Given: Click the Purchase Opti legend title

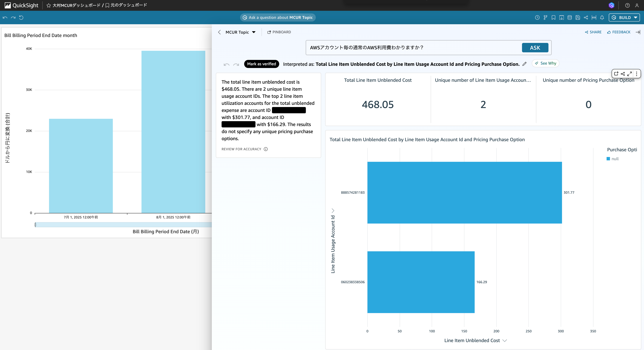Looking at the screenshot, I should pyautogui.click(x=622, y=150).
